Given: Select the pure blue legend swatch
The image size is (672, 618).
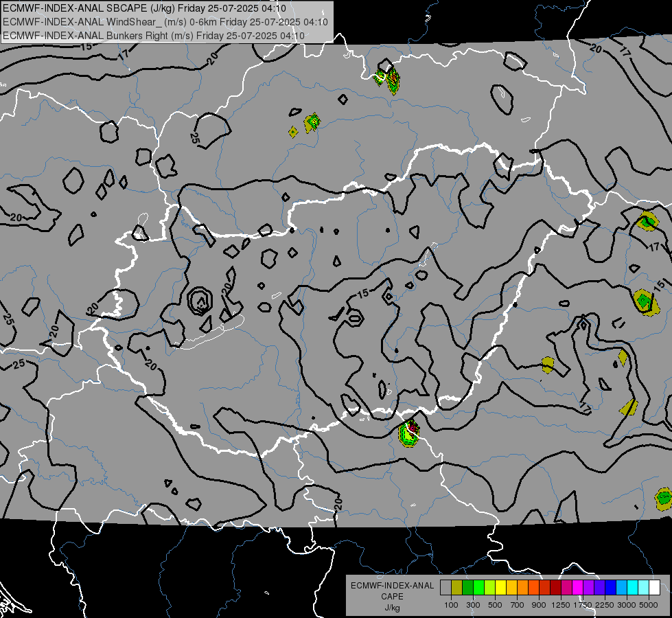Looking at the screenshot, I should 611,588.
